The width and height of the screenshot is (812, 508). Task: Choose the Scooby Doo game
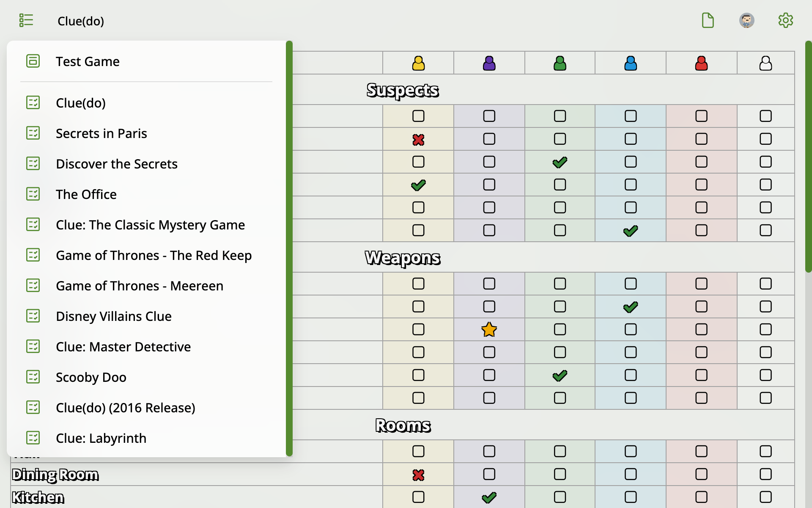146,377
